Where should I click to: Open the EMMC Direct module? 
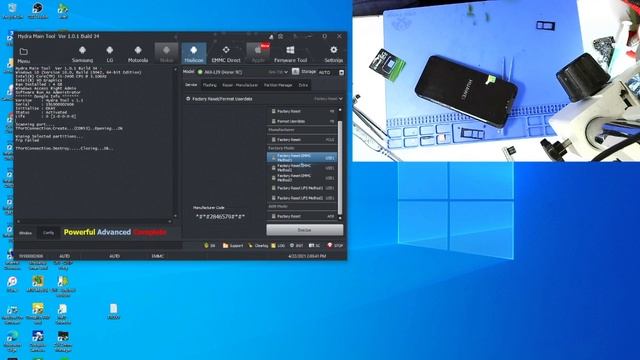pos(226,53)
